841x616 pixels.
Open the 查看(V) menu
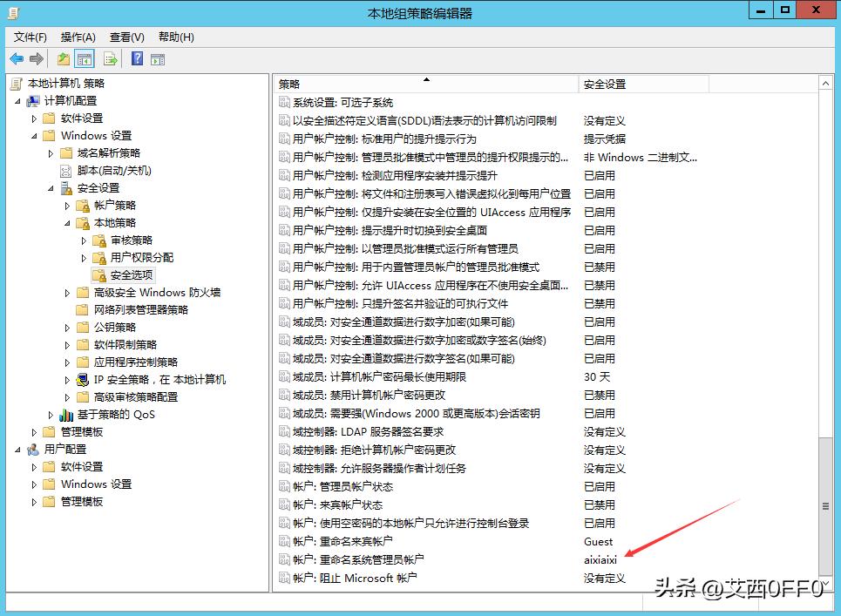(x=126, y=37)
